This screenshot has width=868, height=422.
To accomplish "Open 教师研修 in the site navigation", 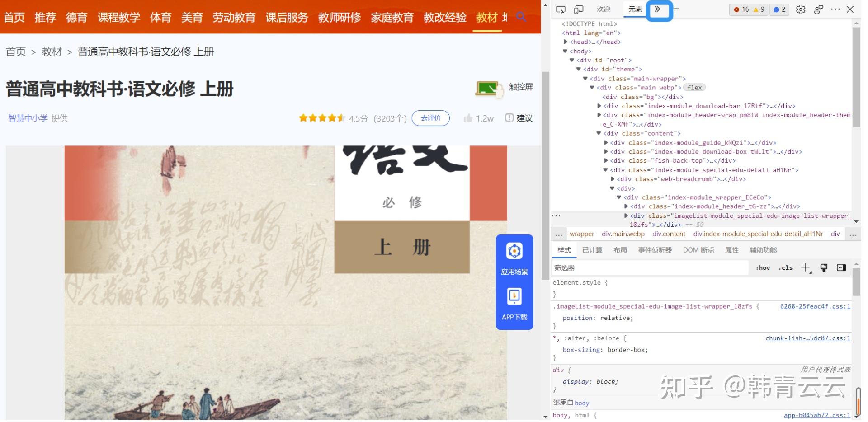I will [x=340, y=18].
